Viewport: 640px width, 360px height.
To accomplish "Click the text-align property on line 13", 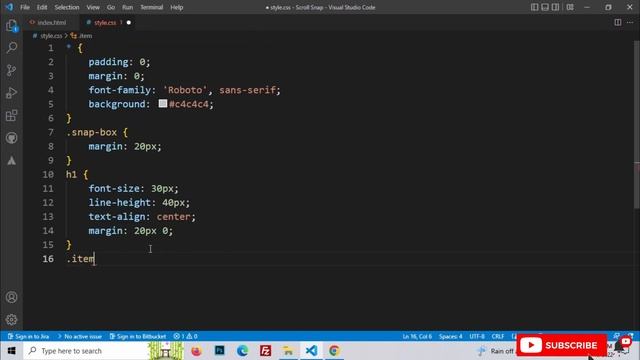I will (x=117, y=217).
